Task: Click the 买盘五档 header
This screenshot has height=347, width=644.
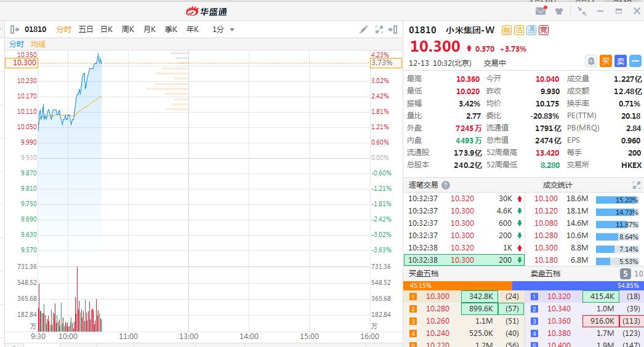Action: click(424, 274)
